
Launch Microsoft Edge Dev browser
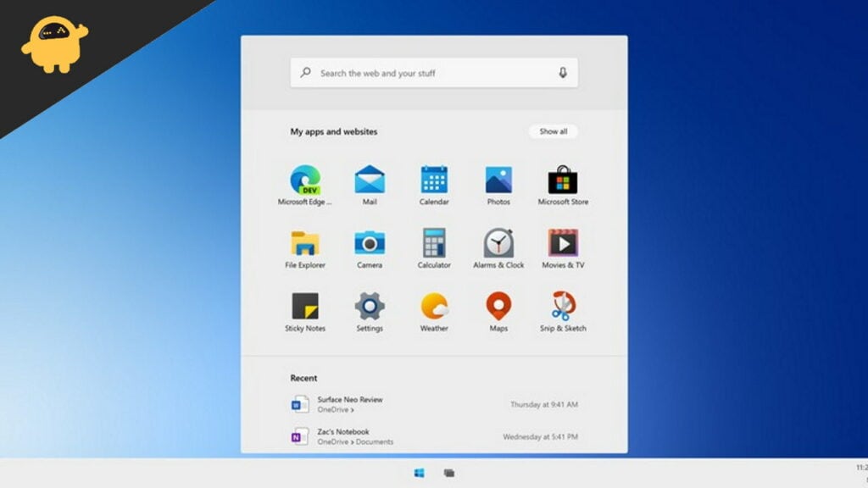pyautogui.click(x=304, y=178)
